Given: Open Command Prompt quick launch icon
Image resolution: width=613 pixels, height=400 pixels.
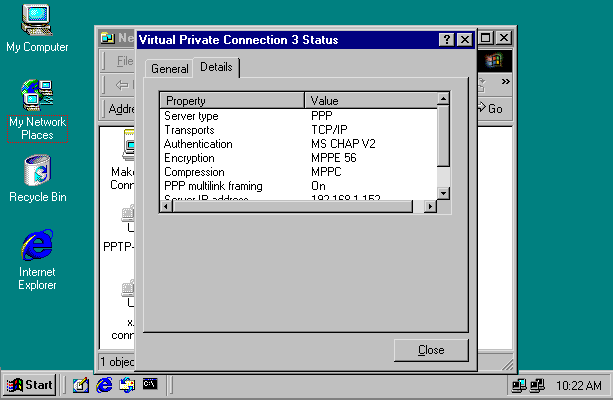Looking at the screenshot, I should click(150, 384).
